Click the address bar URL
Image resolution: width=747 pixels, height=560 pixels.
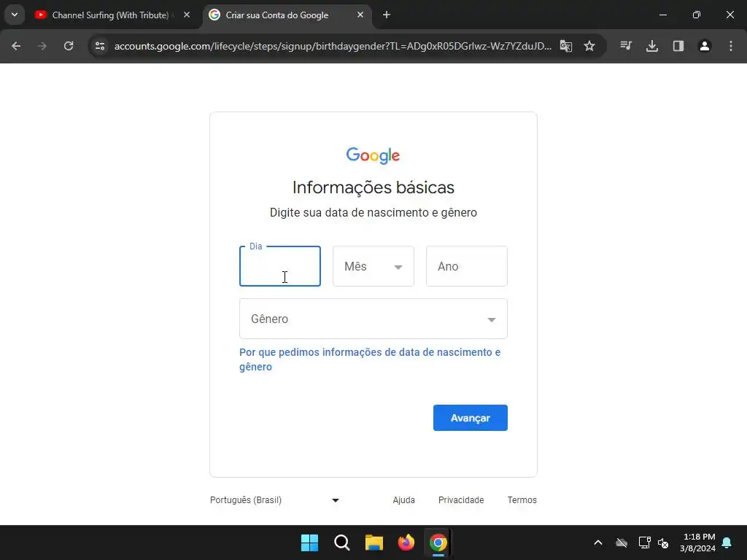point(333,46)
